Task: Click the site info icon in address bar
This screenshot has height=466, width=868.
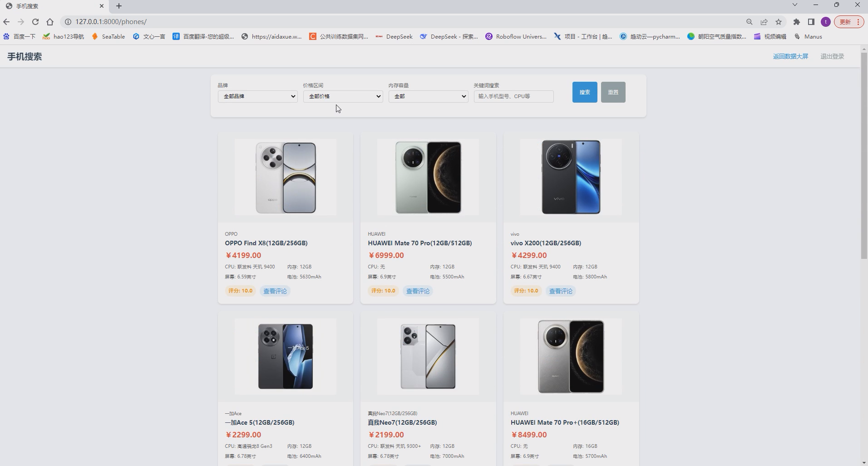Action: click(x=68, y=22)
